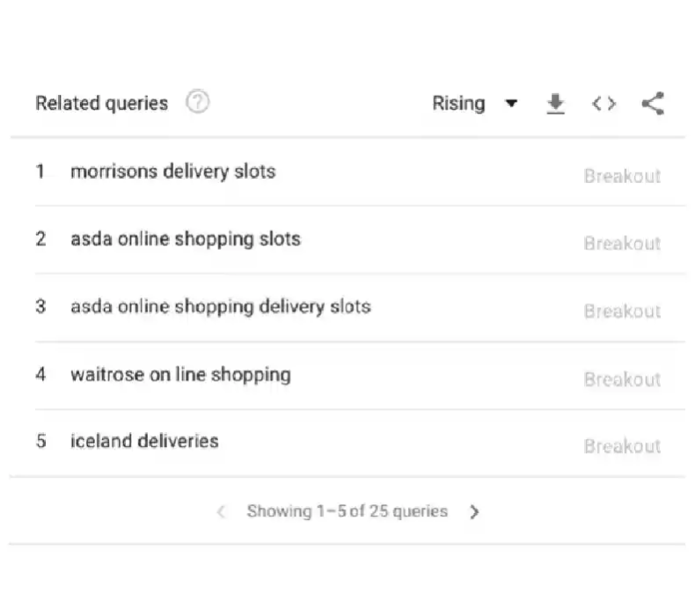Viewport: 695px width, 616px height.
Task: Click the help question mark icon
Action: point(198,102)
